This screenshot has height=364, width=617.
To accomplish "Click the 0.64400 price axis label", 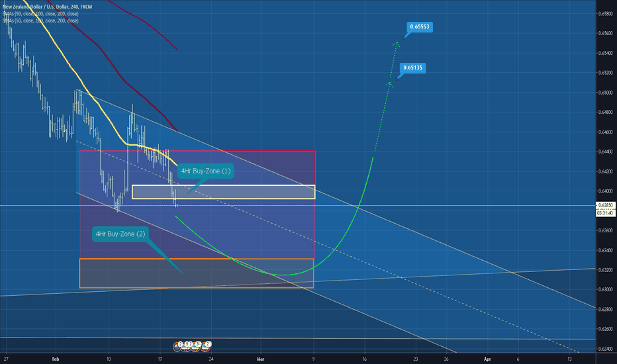I will coord(605,152).
